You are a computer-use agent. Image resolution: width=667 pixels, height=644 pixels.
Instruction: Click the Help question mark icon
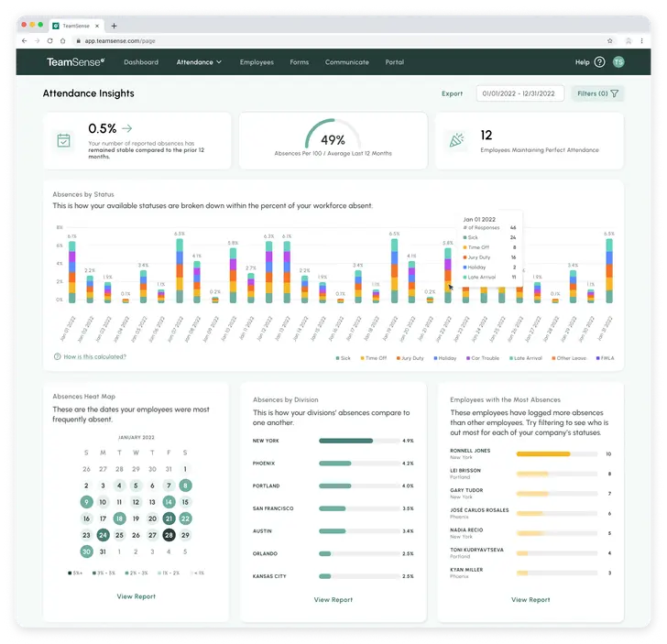tap(599, 62)
